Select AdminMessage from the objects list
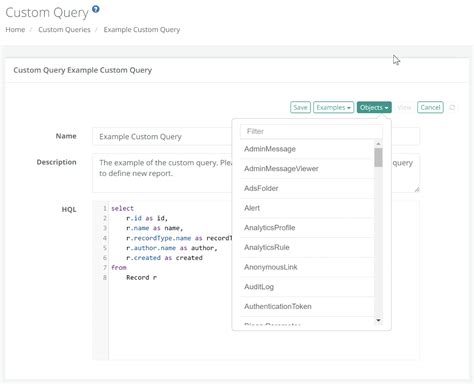 tap(307, 149)
